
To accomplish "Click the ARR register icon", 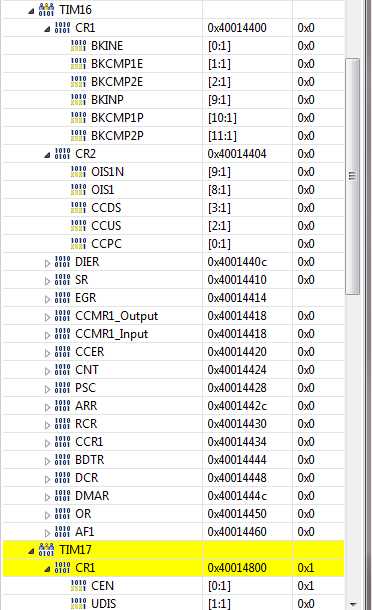I will 62,406.
